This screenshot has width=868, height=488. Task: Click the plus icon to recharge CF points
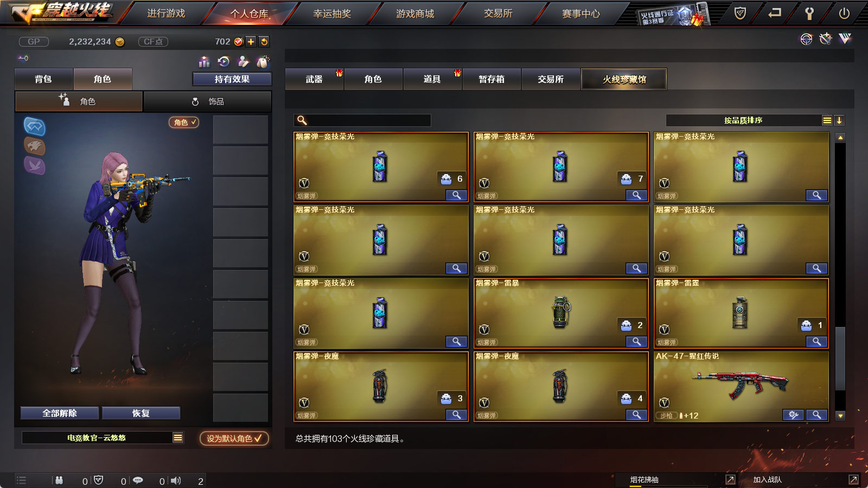[x=251, y=42]
